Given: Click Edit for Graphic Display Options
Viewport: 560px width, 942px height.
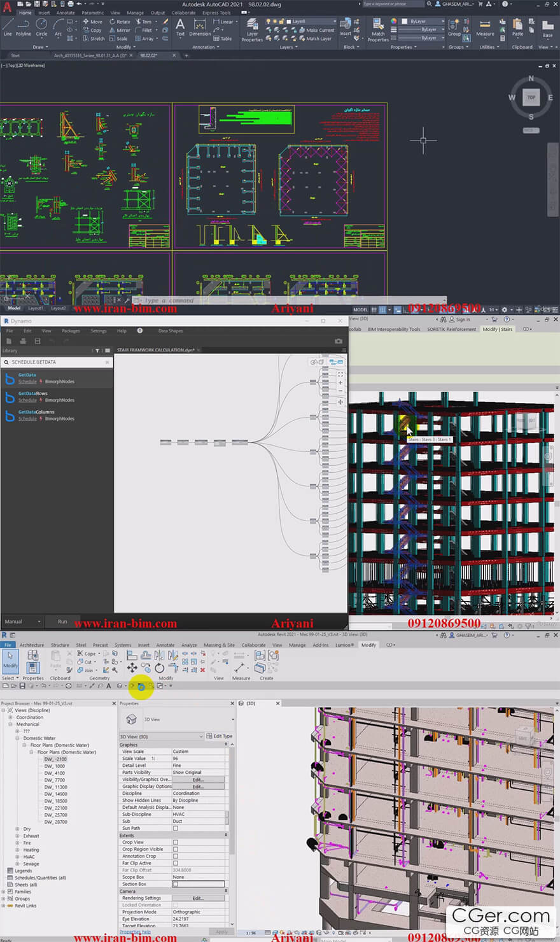Looking at the screenshot, I should point(199,786).
